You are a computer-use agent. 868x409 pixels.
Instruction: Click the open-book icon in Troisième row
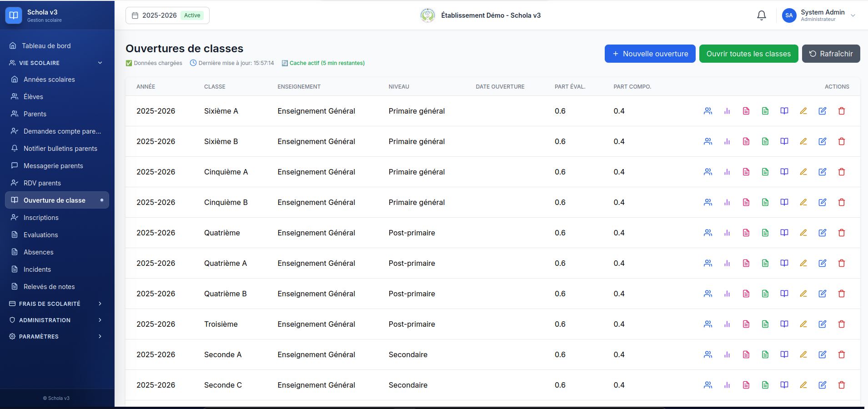[x=784, y=324]
